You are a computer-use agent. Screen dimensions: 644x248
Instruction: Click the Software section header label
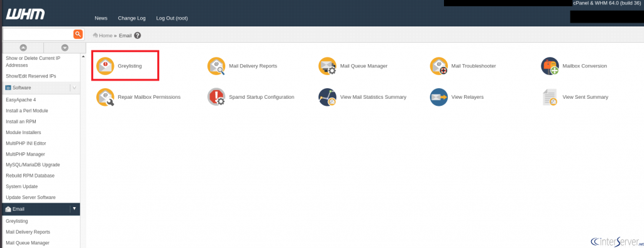[x=22, y=87]
